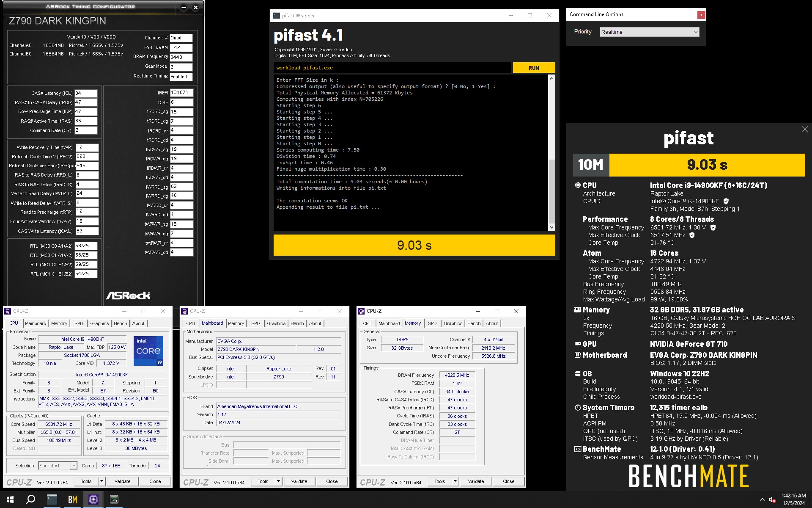Click the Refresh Cycle Time 2 (tRFC2) field
Viewport: 812px width, 508px height.
[87, 157]
